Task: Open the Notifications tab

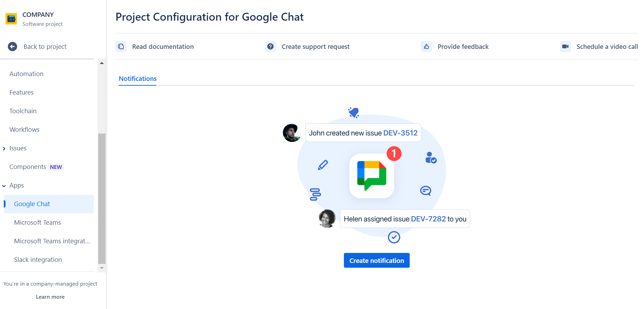Action: [137, 79]
